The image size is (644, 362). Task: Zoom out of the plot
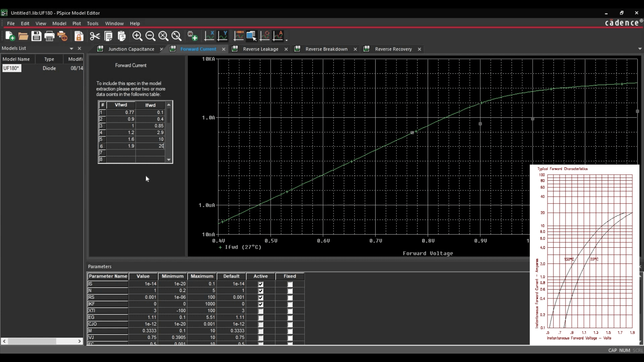150,36
